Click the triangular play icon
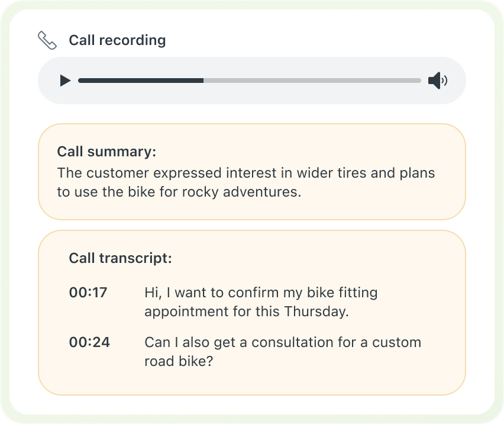 65,81
